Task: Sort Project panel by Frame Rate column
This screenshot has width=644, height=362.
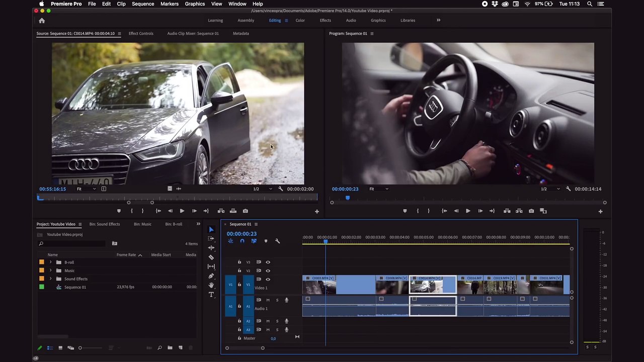Action: click(x=126, y=255)
